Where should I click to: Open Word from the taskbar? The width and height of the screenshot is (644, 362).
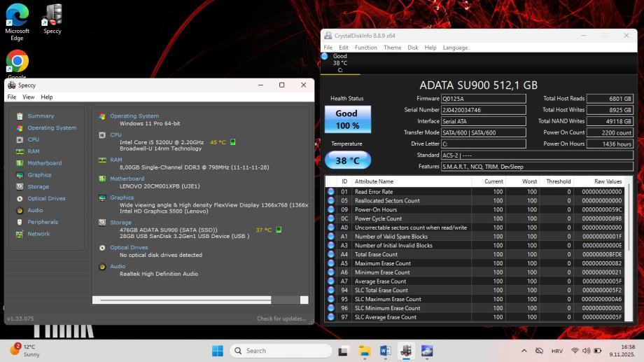click(385, 351)
